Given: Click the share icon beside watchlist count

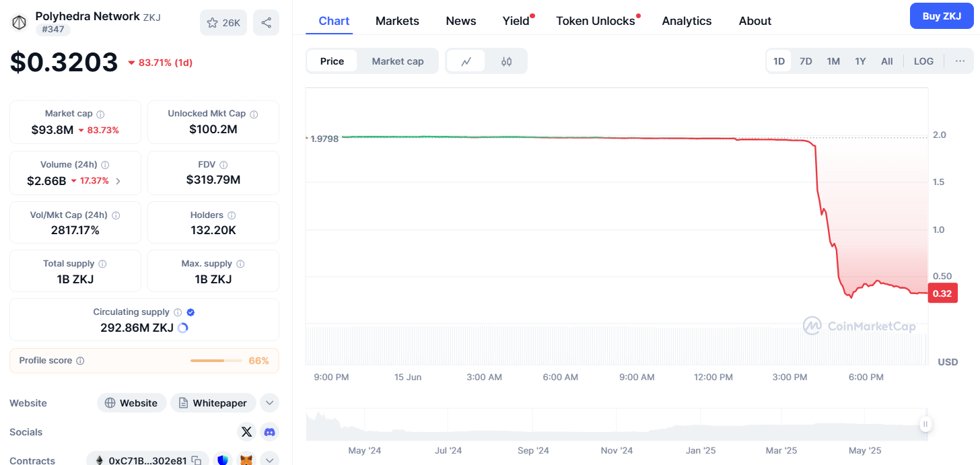Looking at the screenshot, I should pos(266,23).
